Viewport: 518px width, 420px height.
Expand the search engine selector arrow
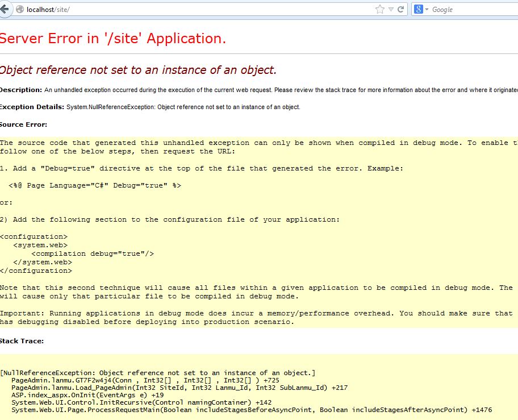coord(427,10)
